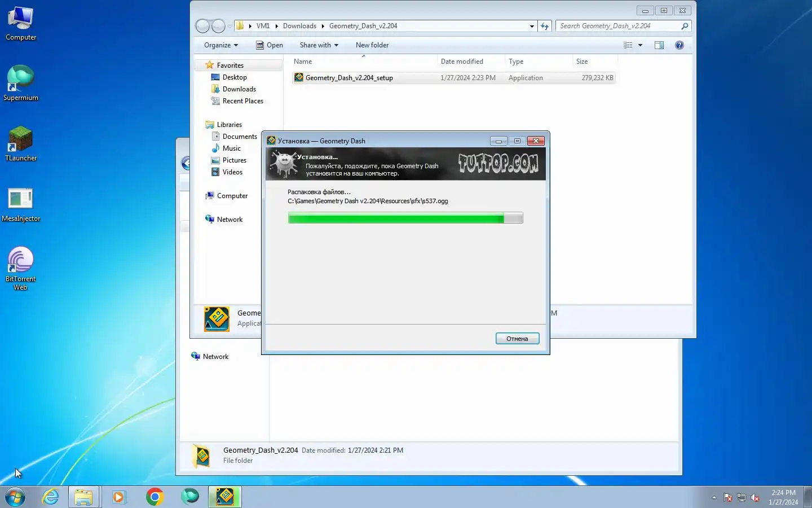Open the Pictures library
The width and height of the screenshot is (812, 508).
[235, 160]
